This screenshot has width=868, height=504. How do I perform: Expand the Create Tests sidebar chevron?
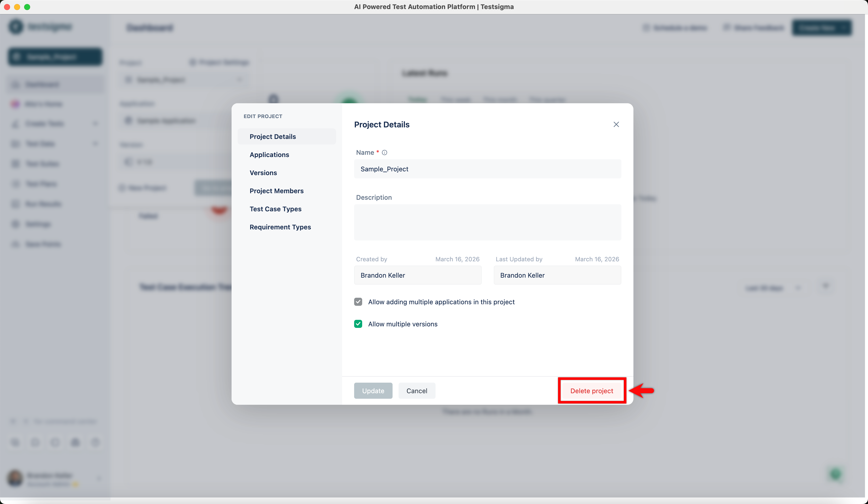pos(95,124)
